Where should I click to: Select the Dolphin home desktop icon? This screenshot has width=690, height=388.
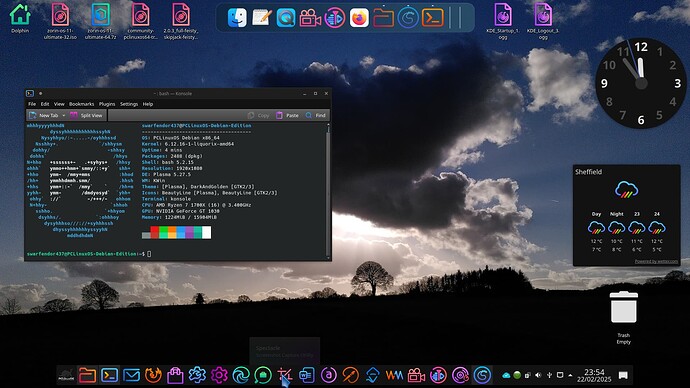point(20,18)
